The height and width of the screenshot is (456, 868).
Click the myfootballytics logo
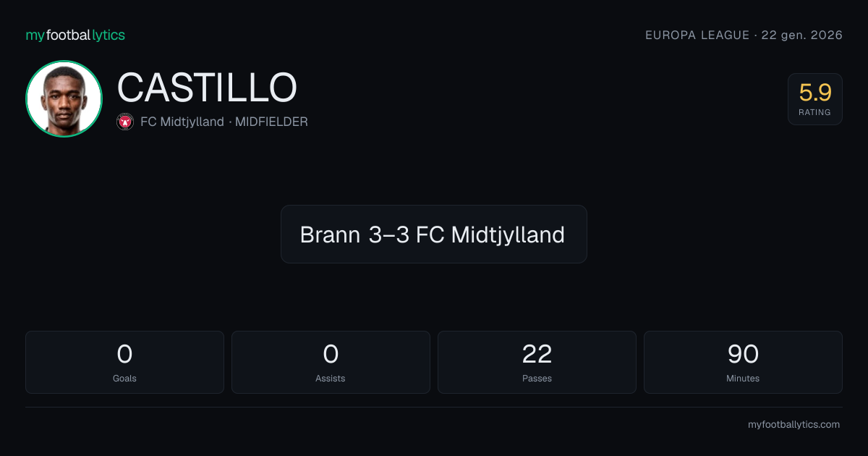tap(75, 35)
